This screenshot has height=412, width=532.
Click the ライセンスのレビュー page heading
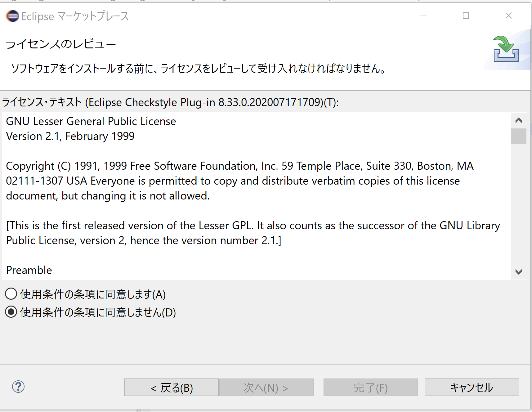pos(61,44)
